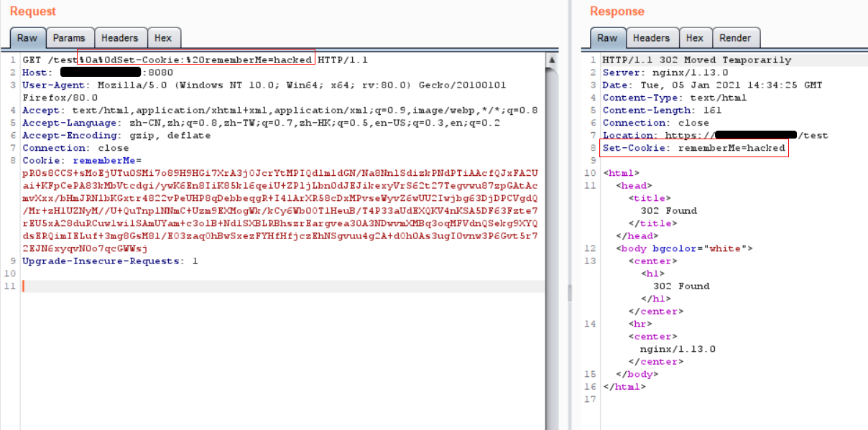Screen dimensions: 868x430
Task: Click the request vertical scrollbar track
Action: [551, 215]
